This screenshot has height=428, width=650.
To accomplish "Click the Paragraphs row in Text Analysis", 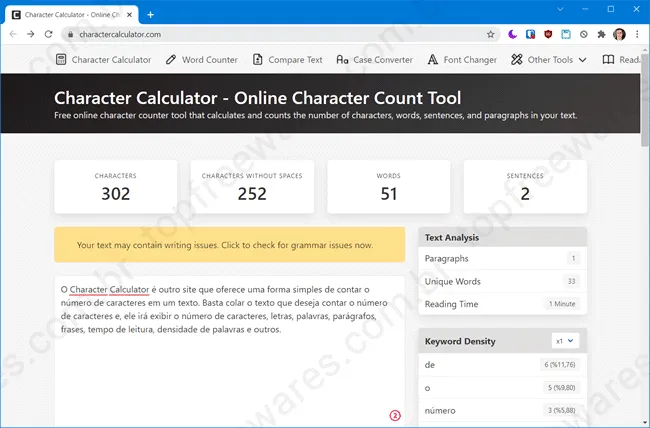I will [x=502, y=258].
